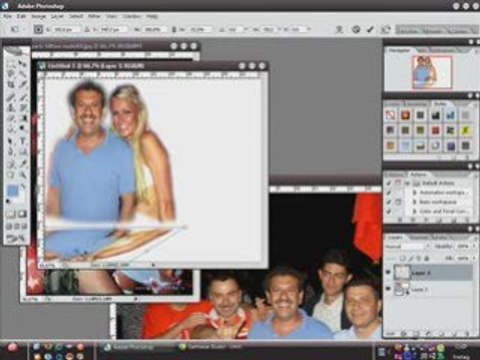
Task: Select the Magic Wand tool
Action: click(x=23, y=74)
